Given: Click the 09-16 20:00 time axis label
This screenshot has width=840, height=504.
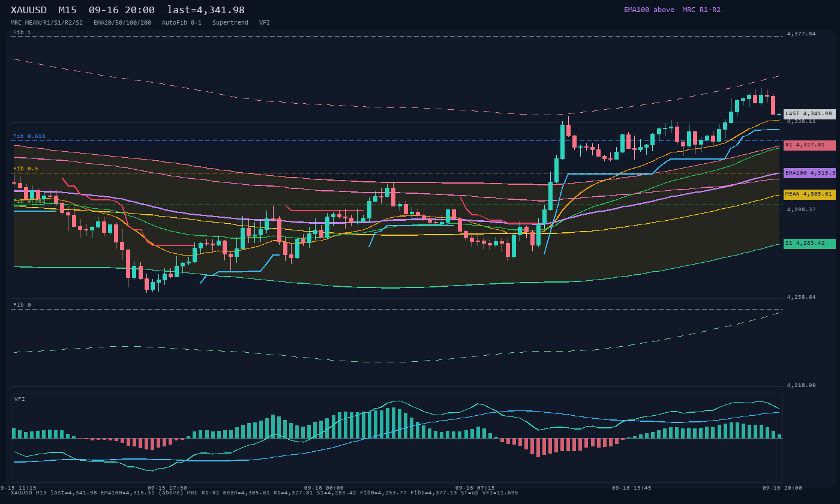Looking at the screenshot, I should 782,488.
